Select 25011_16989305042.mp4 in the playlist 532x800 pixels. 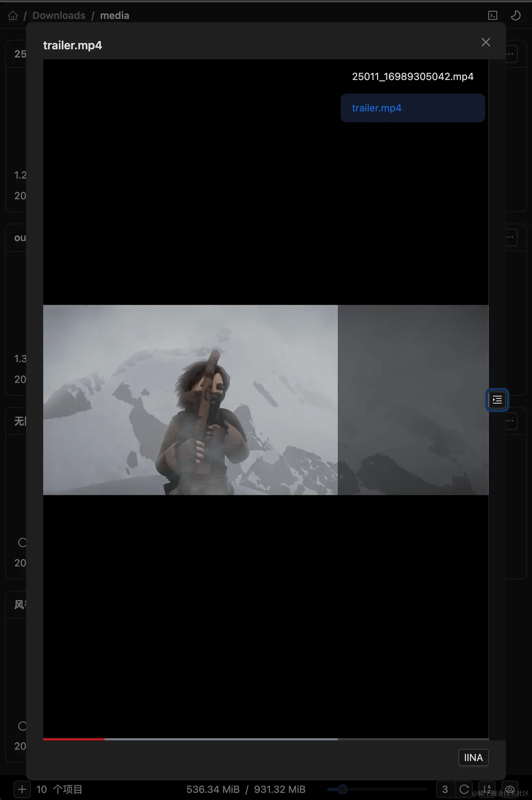coord(413,76)
